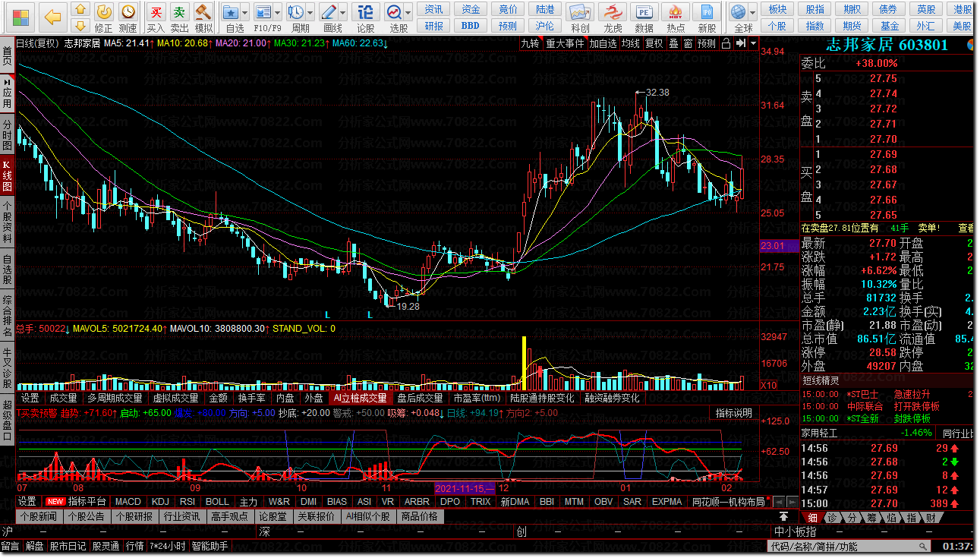This screenshot has height=558, width=980.
Task: Switch to the BOLL indicator tab
Action: click(x=218, y=502)
